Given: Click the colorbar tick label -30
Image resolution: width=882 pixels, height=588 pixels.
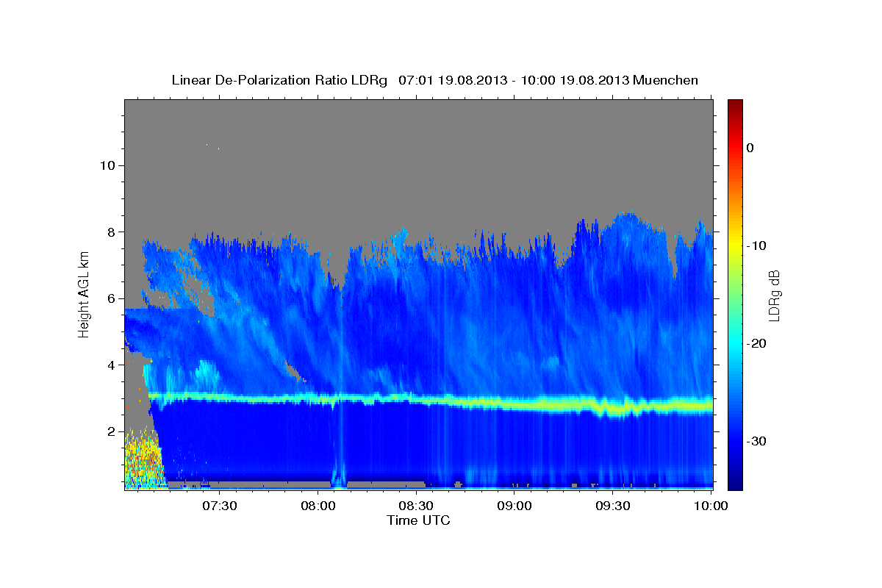Looking at the screenshot, I should point(757,441).
